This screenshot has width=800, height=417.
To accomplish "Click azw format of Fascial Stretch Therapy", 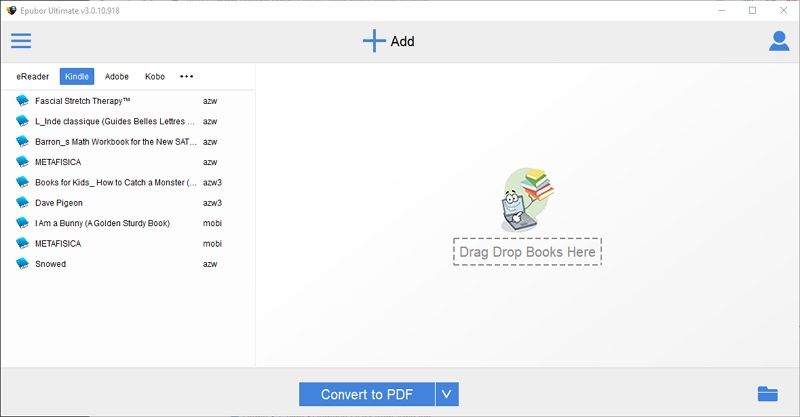I will coord(210,101).
